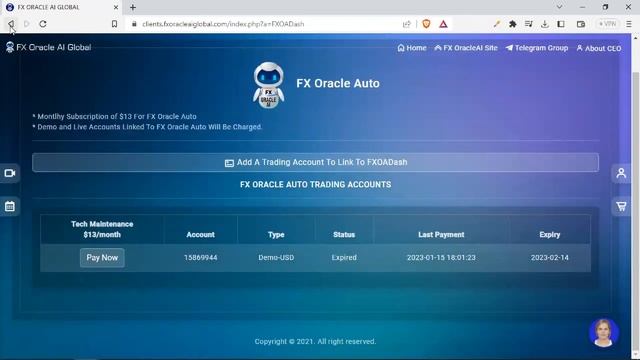Viewport: 640px width, 360px height.
Task: Open About CEO page
Action: (599, 48)
